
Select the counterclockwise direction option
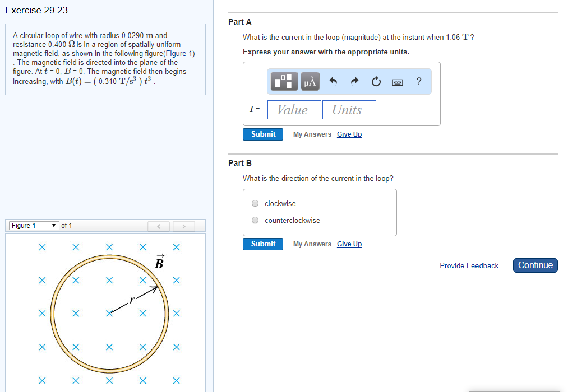coord(255,220)
